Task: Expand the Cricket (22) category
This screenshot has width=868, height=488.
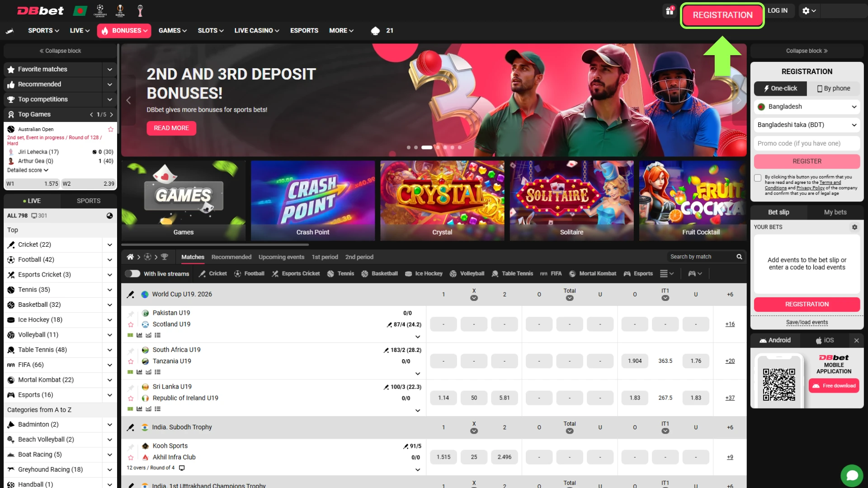Action: 109,245
